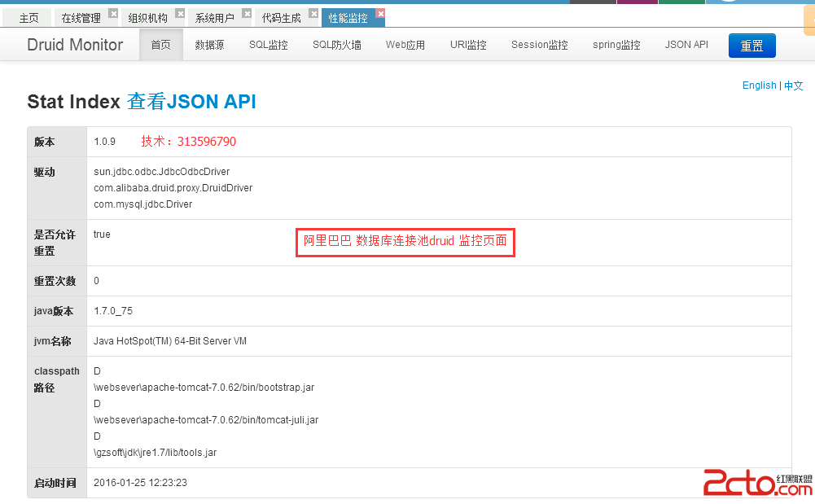Click the 启动时间 row label
Image resolution: width=815 pixels, height=504 pixels.
coord(55,483)
